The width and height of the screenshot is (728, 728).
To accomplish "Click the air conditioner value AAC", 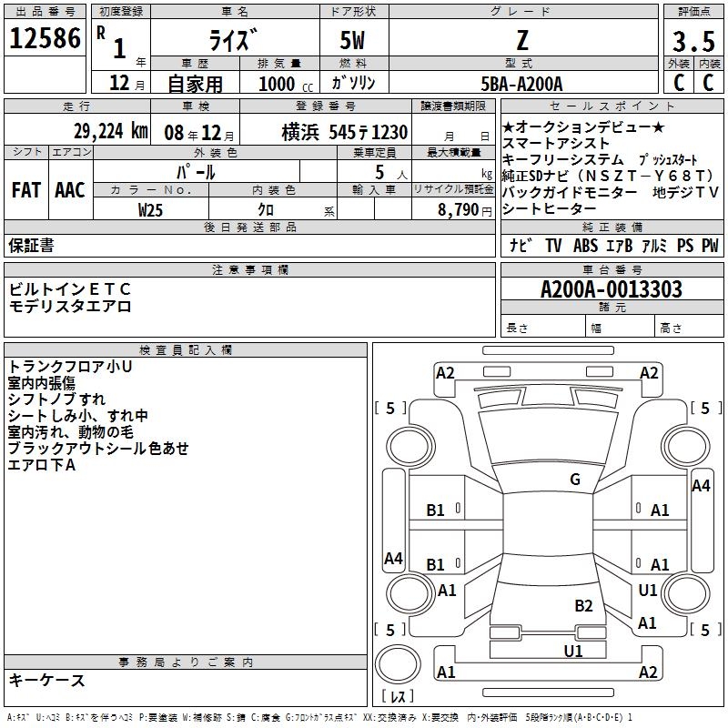I will coord(70,190).
